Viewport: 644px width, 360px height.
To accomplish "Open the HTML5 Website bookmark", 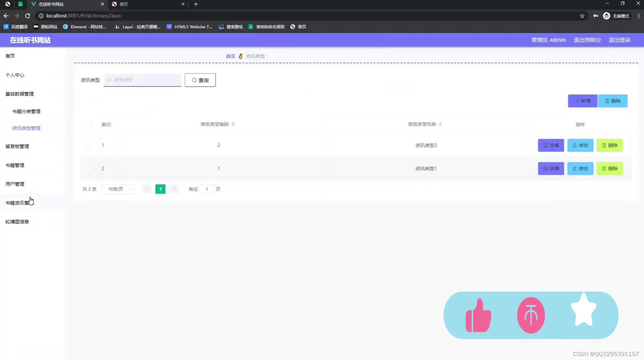I will tap(189, 27).
